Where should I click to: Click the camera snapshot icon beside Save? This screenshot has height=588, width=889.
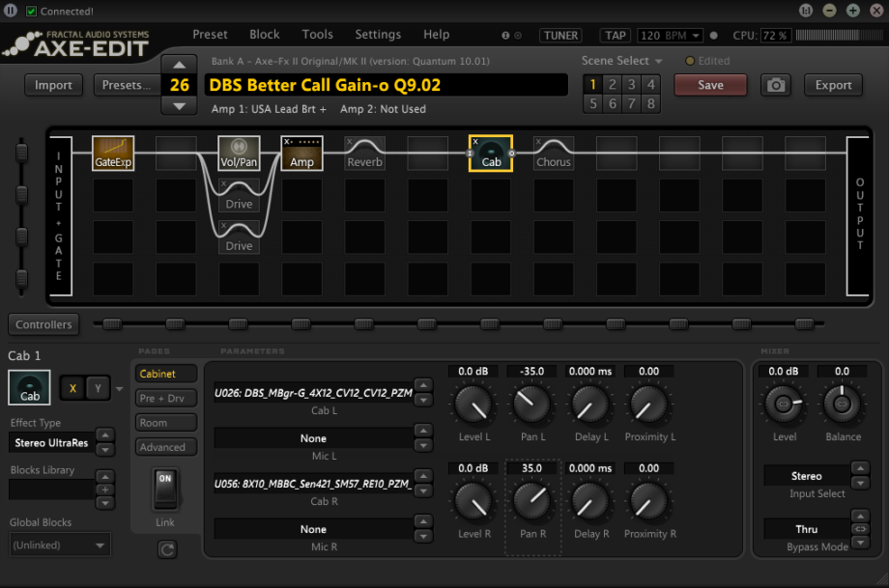pos(776,85)
